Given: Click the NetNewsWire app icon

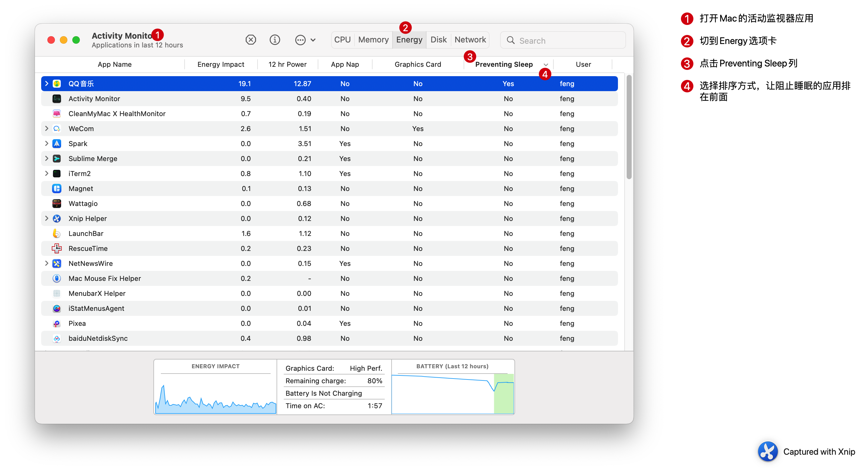Looking at the screenshot, I should 57,263.
